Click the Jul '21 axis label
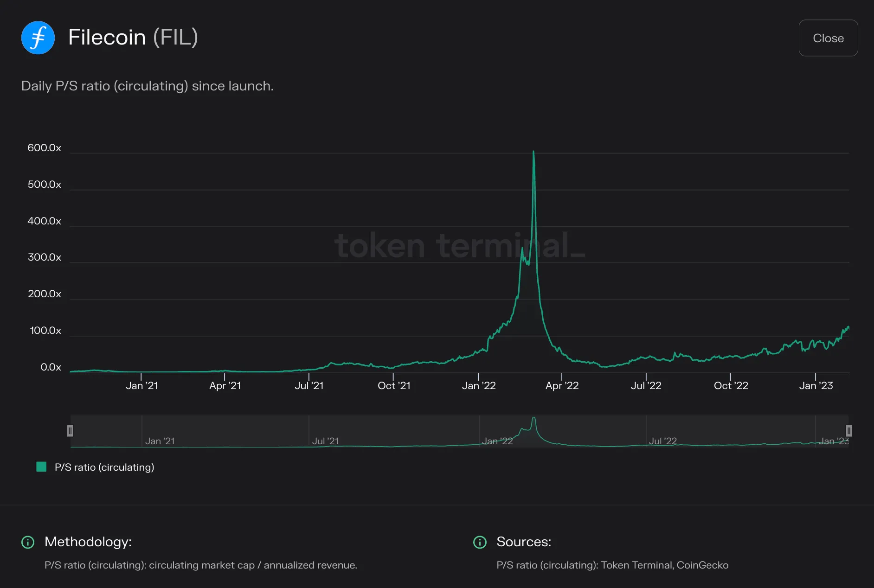 [x=309, y=385]
